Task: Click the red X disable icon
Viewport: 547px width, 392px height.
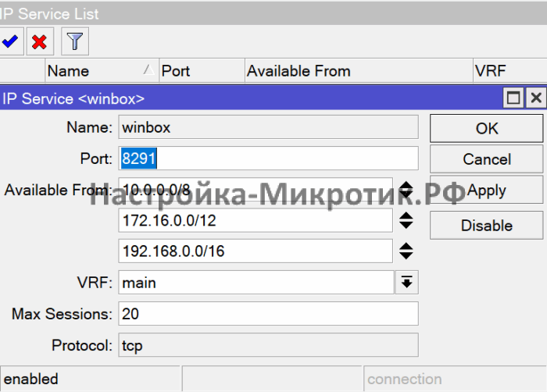Action: pyautogui.click(x=40, y=41)
